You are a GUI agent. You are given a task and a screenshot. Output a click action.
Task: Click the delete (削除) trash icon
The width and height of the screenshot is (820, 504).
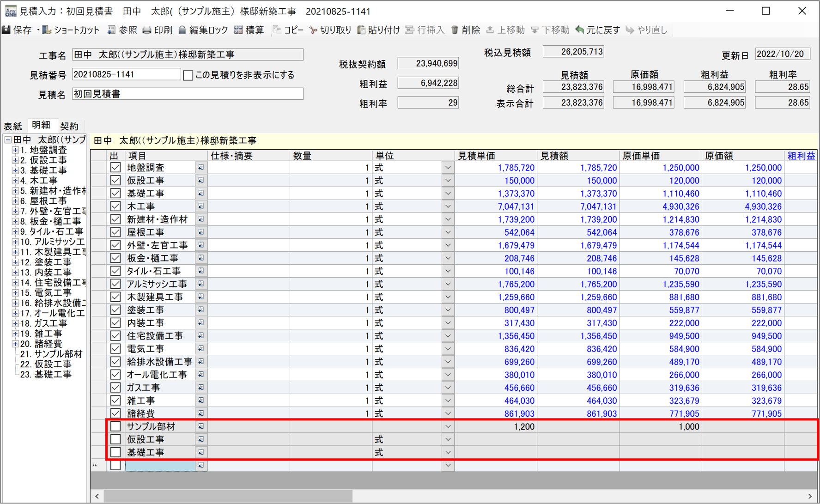pos(455,30)
